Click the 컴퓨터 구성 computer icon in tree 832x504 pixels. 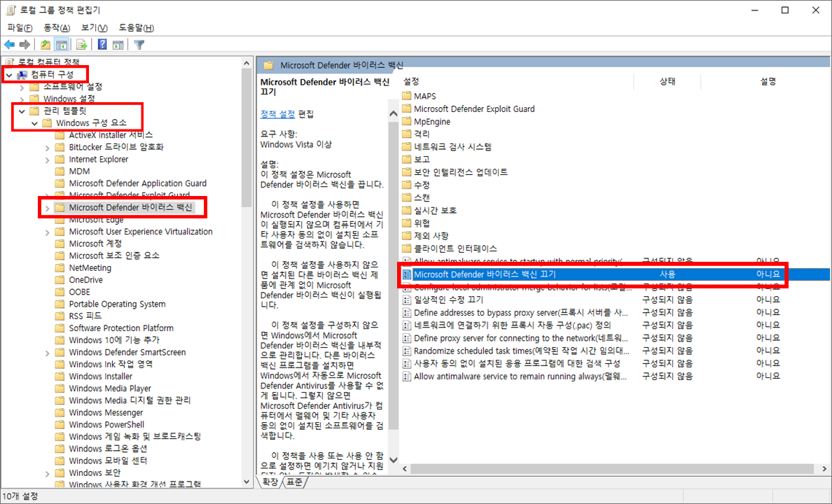22,75
